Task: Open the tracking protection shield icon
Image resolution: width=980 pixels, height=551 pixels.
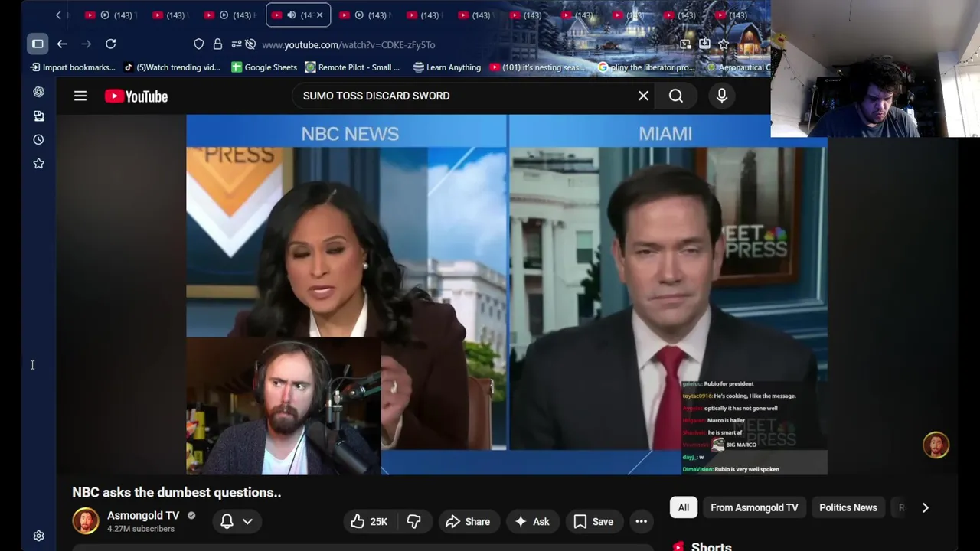Action: click(199, 44)
